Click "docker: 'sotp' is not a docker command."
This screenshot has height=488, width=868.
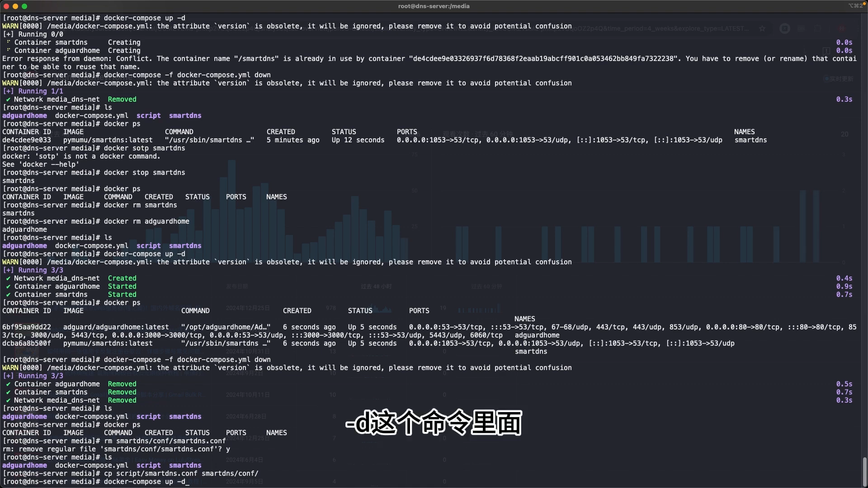tap(81, 156)
